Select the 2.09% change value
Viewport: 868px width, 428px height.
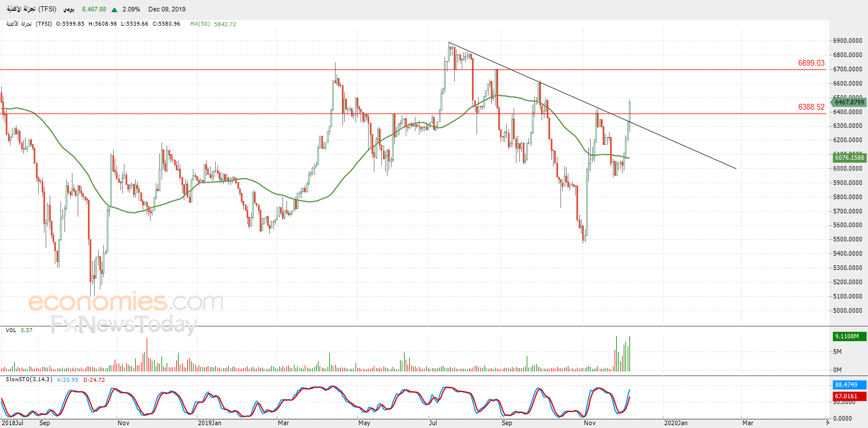(131, 10)
